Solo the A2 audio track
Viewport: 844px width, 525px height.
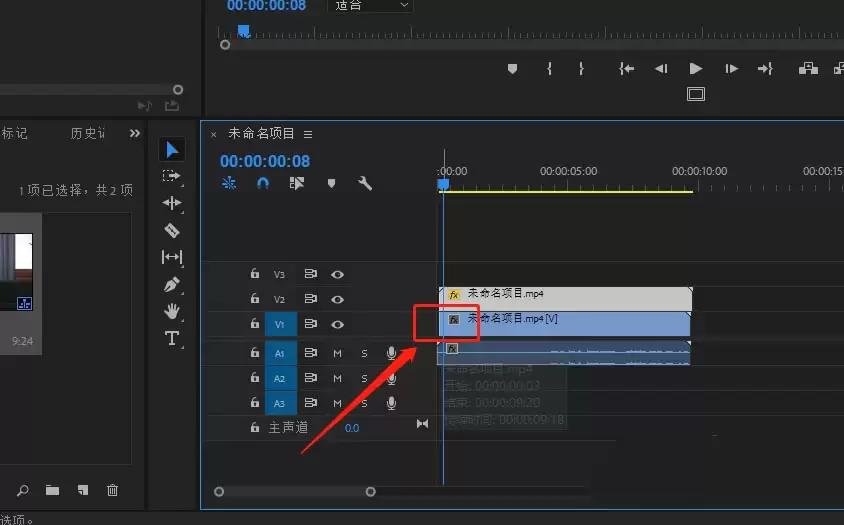pyautogui.click(x=364, y=378)
